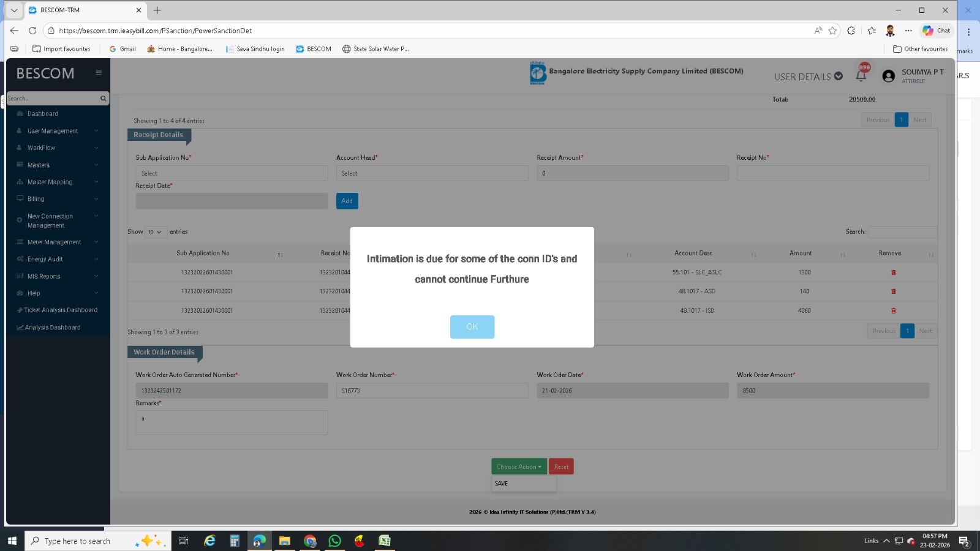Open the SOUMYA P T user avatar
The height and width of the screenshot is (551, 980).
889,76
